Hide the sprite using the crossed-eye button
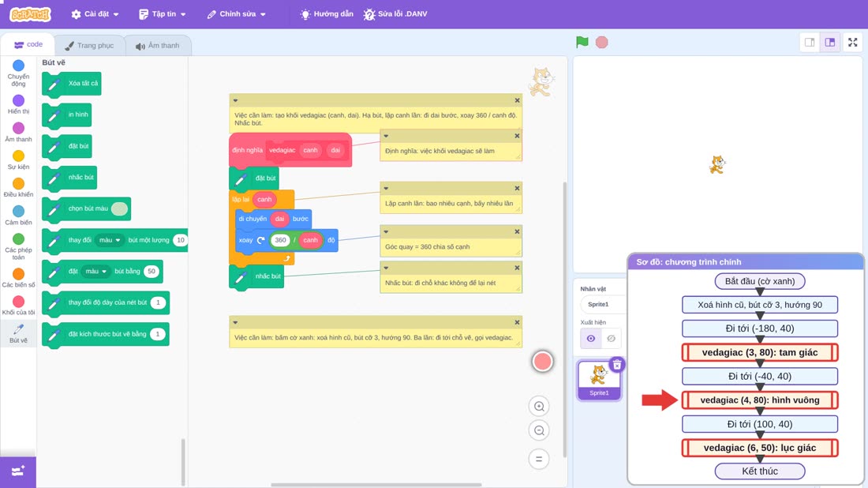 611,339
